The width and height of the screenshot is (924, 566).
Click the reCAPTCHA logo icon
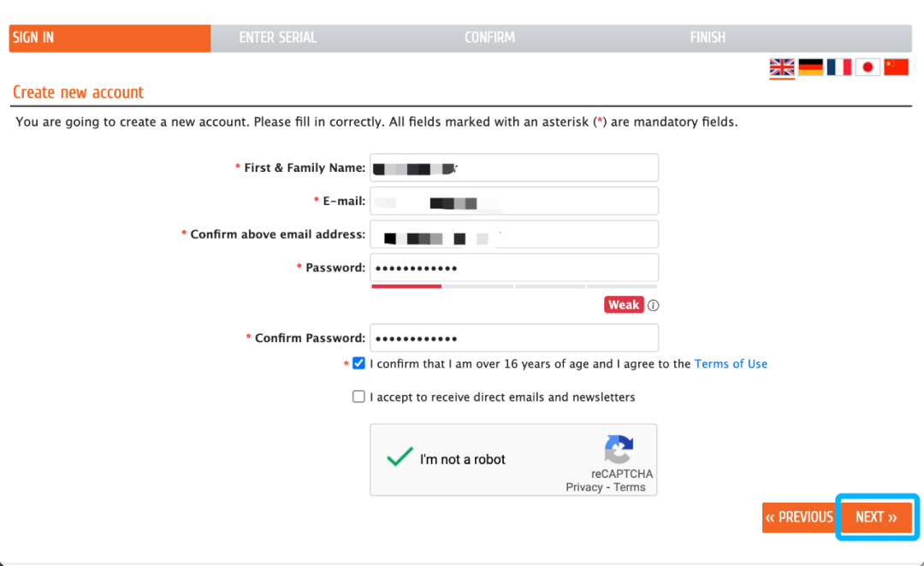[619, 450]
